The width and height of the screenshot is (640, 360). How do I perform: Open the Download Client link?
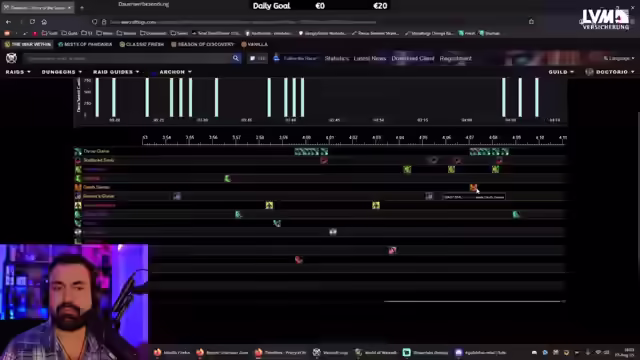click(413, 58)
